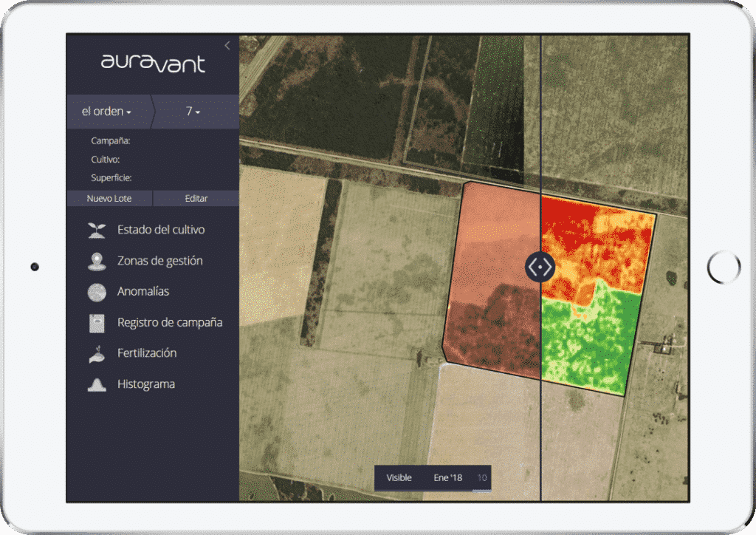Open the "Registro de campaña" text label
This screenshot has height=535, width=756.
(x=170, y=323)
